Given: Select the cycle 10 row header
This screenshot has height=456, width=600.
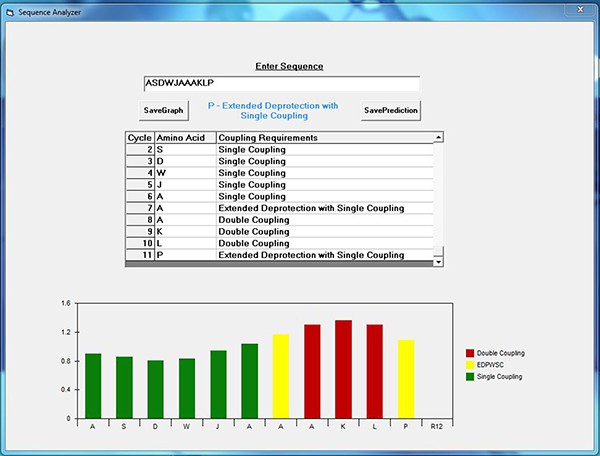Looking at the screenshot, I should (x=140, y=243).
